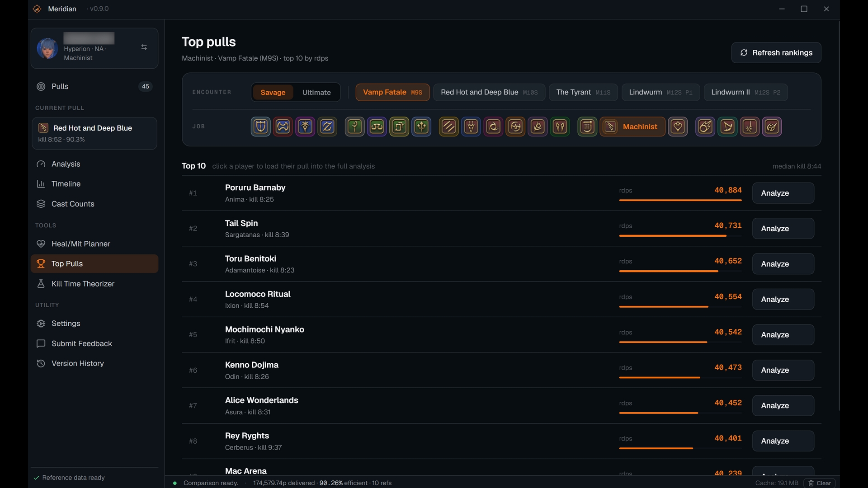Open the Kill Time Theorizer tool
Viewport: 868px width, 488px height.
[x=94, y=284]
